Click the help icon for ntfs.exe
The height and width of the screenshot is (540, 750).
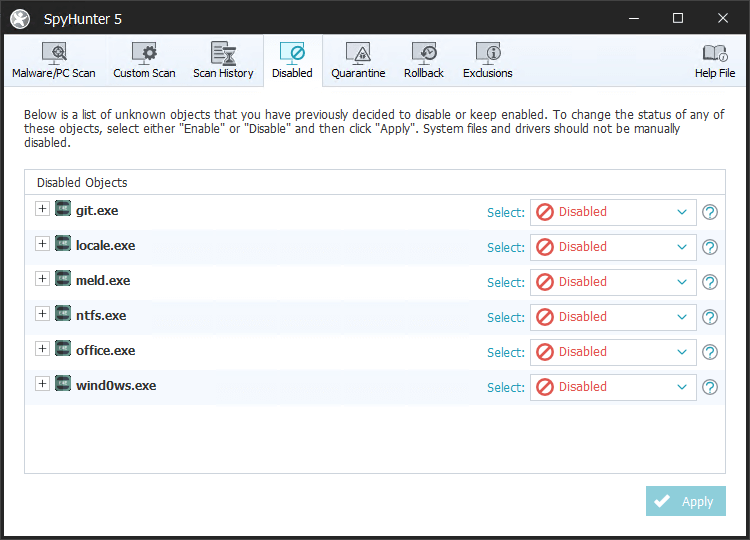[710, 317]
